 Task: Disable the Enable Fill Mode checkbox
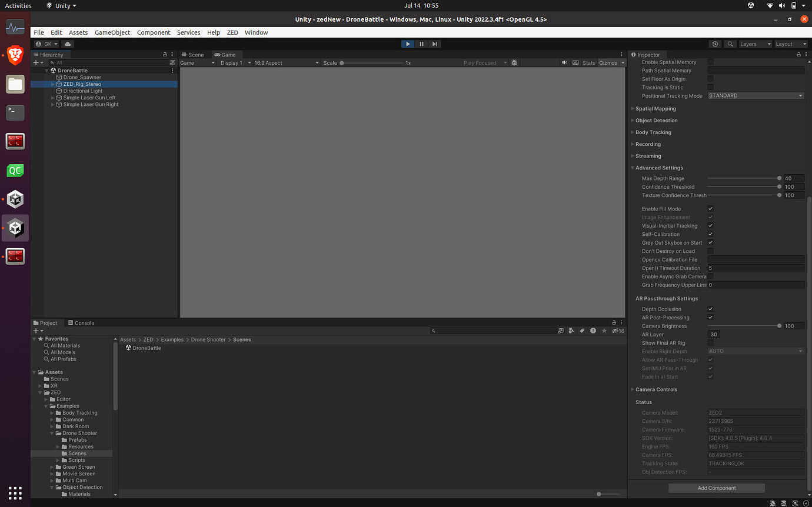pyautogui.click(x=710, y=208)
